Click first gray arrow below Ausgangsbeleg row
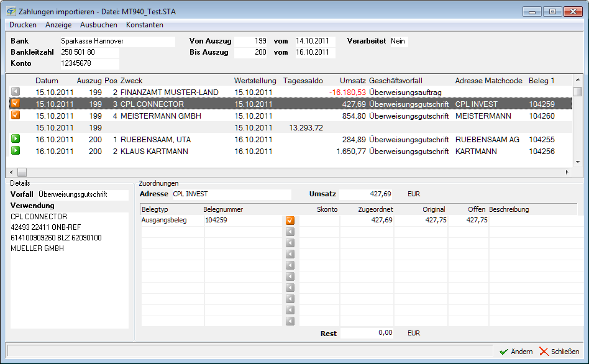589x364 pixels. [290, 232]
